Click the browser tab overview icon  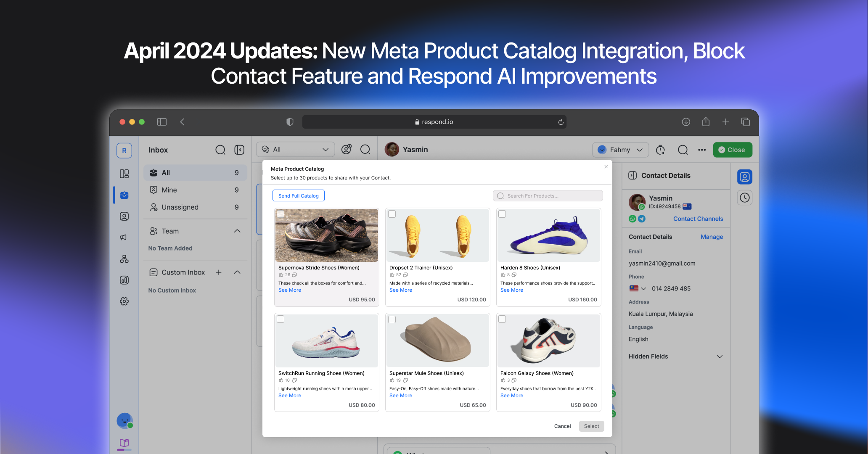click(x=746, y=122)
